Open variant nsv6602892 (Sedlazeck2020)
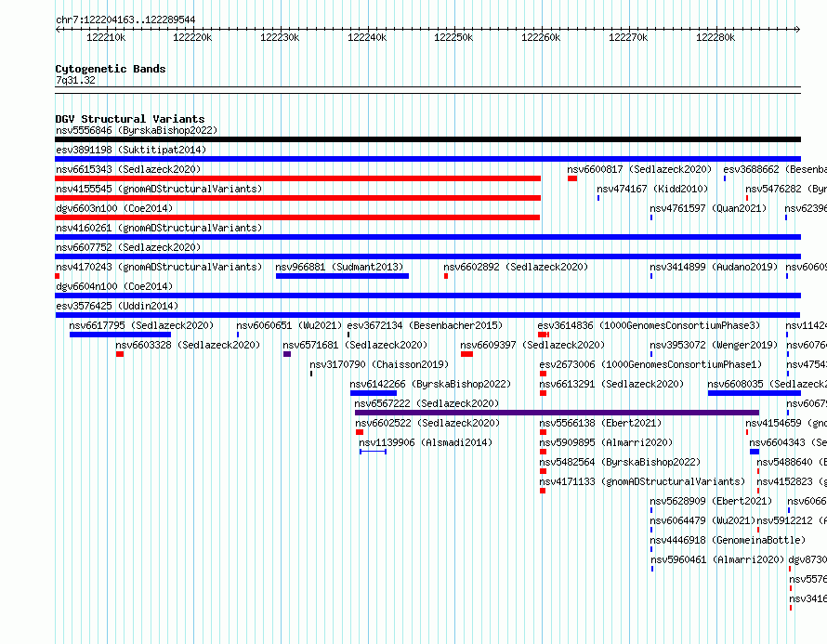827x644 pixels. [x=516, y=267]
